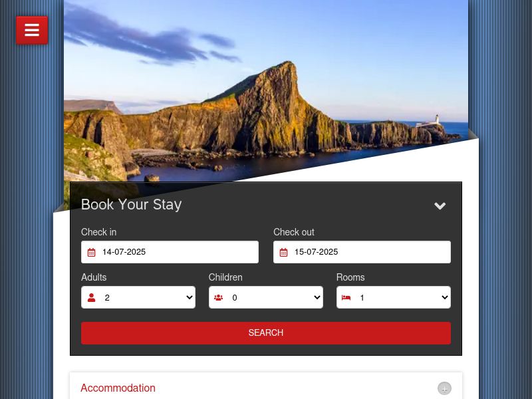532x399 pixels.
Task: Open the Children dropdown
Action: (x=265, y=297)
